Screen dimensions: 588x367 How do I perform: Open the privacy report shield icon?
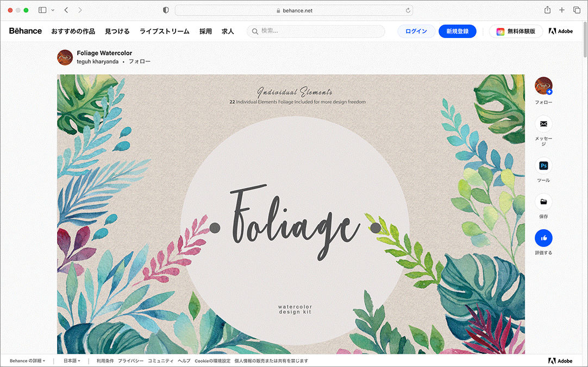[x=166, y=10]
